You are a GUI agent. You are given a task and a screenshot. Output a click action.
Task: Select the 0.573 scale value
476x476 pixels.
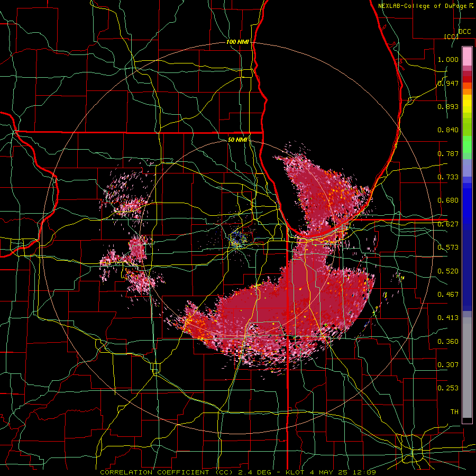pos(448,248)
